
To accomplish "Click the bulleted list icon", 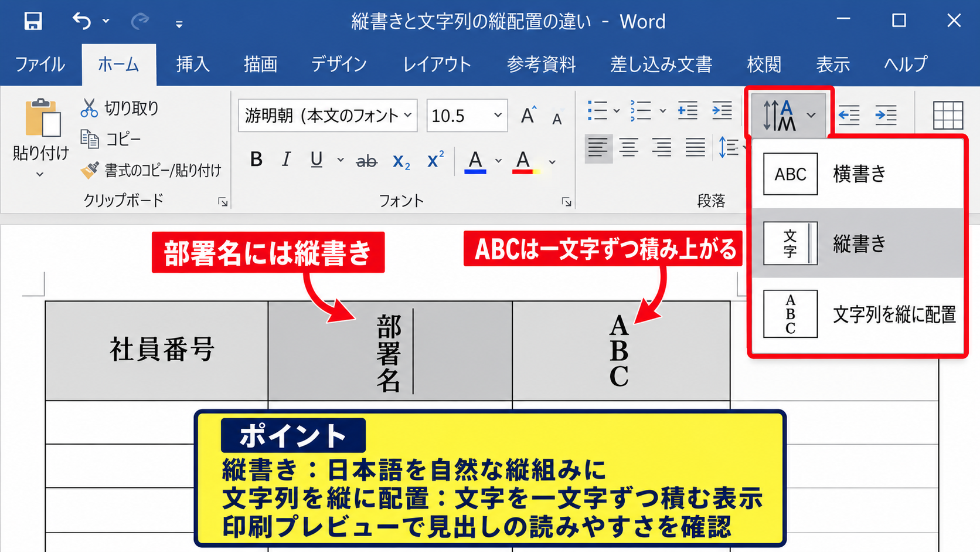I will pyautogui.click(x=597, y=110).
